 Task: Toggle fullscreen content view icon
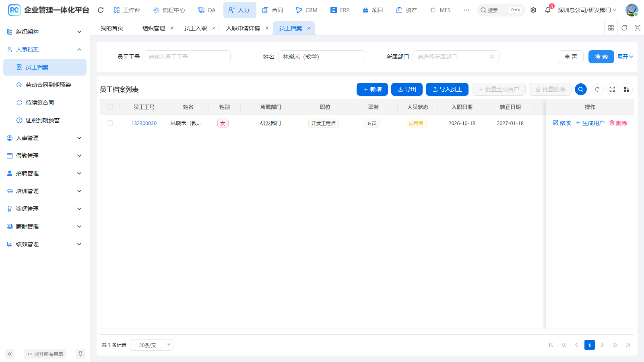click(638, 28)
